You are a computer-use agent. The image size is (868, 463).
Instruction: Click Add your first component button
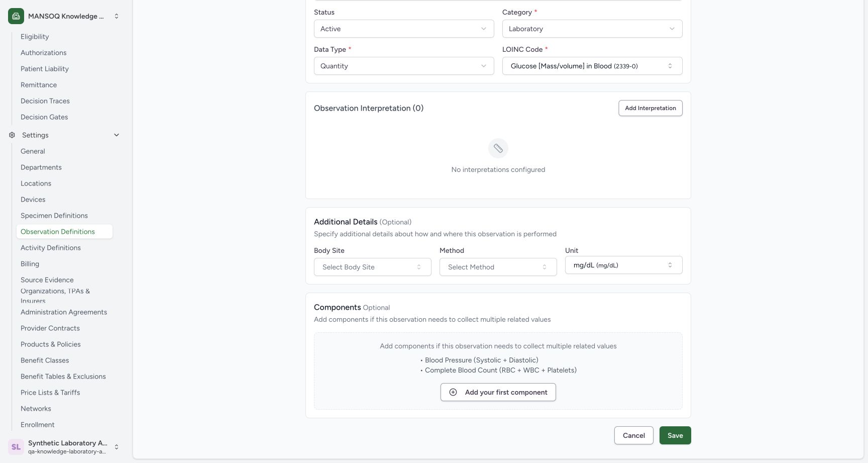coord(498,393)
